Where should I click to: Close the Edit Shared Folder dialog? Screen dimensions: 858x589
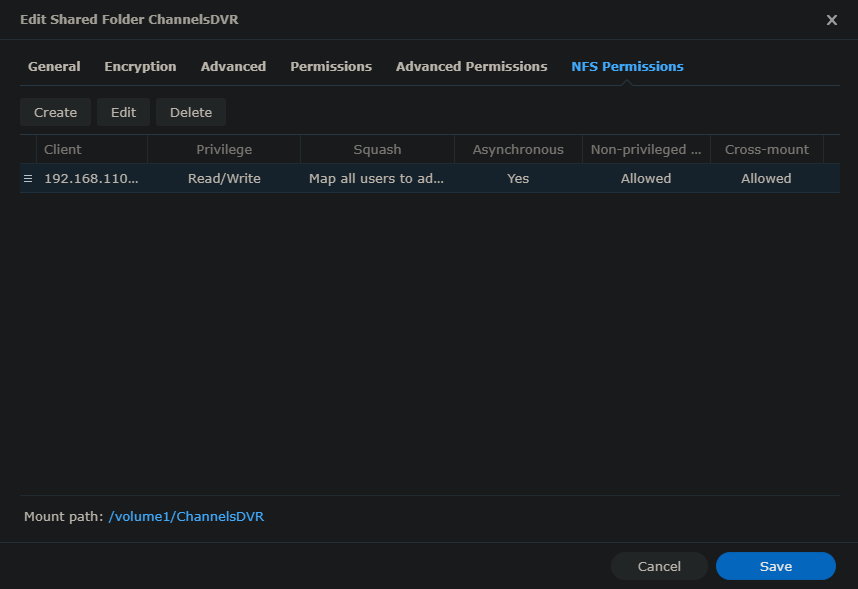point(831,20)
